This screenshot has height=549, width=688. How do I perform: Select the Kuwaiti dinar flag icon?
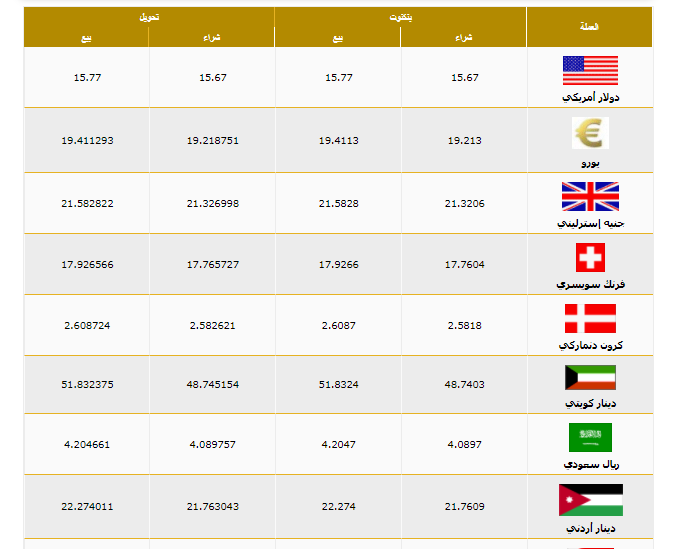point(590,378)
